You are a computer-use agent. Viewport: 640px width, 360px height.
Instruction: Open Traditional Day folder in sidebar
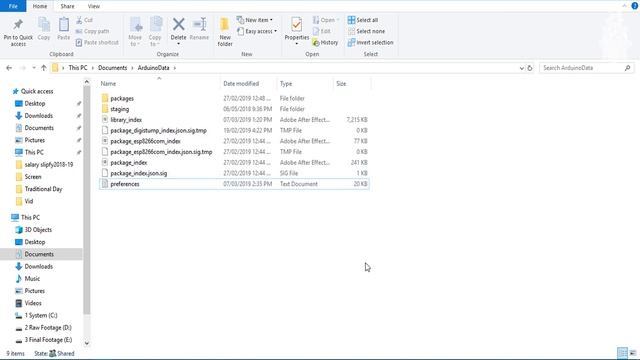(43, 189)
